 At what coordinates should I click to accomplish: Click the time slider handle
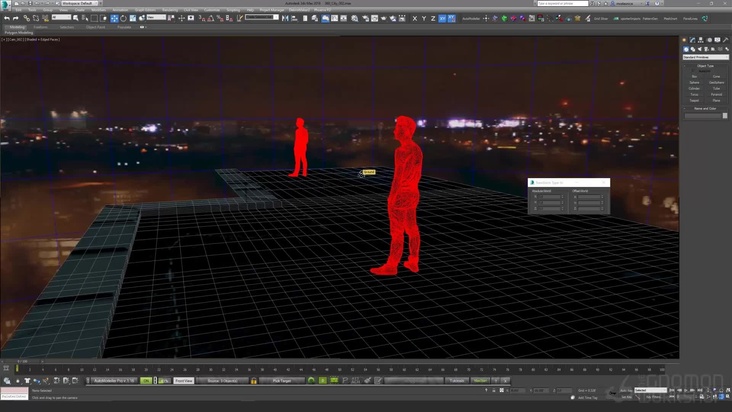coord(22,361)
